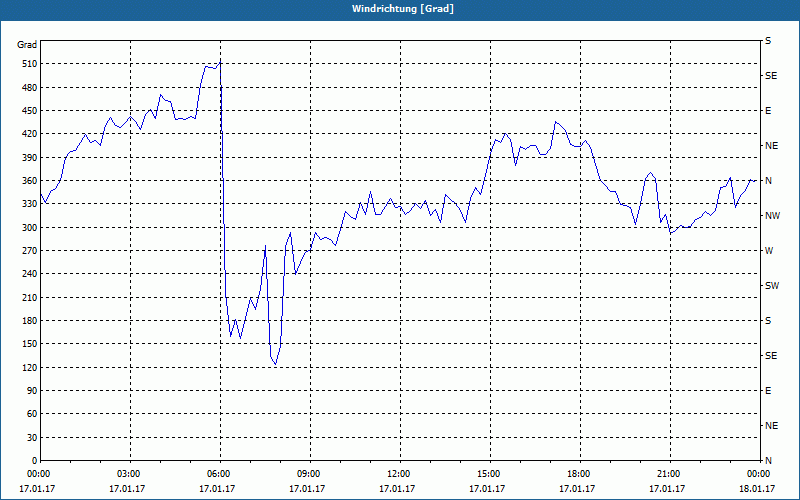Click the 21:00 time axis label
Image resolution: width=800 pixels, height=500 pixels.
(668, 473)
